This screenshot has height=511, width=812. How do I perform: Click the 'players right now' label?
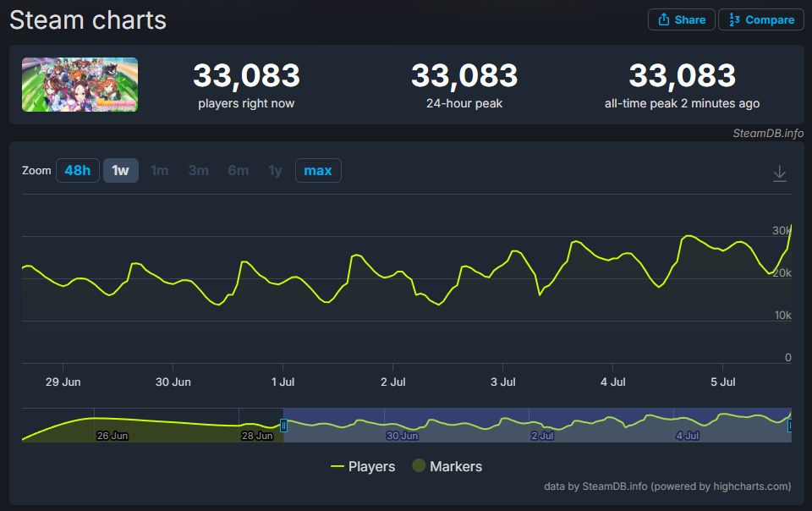[246, 103]
